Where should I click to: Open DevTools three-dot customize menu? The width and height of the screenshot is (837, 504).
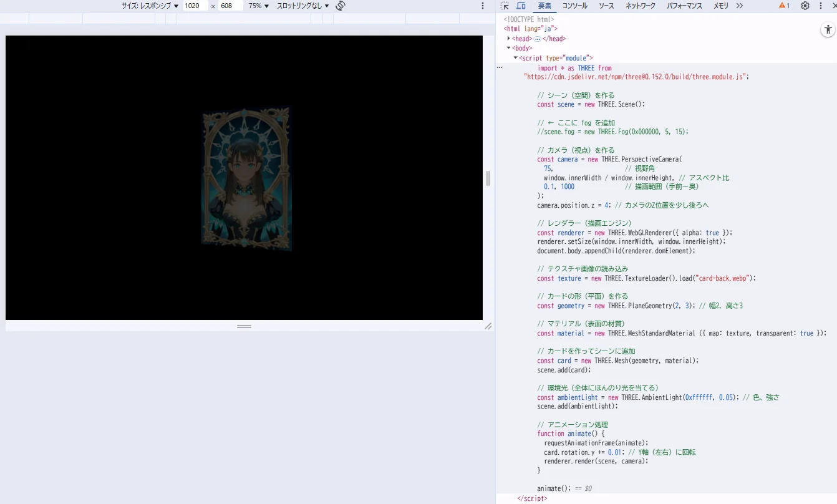coord(821,6)
